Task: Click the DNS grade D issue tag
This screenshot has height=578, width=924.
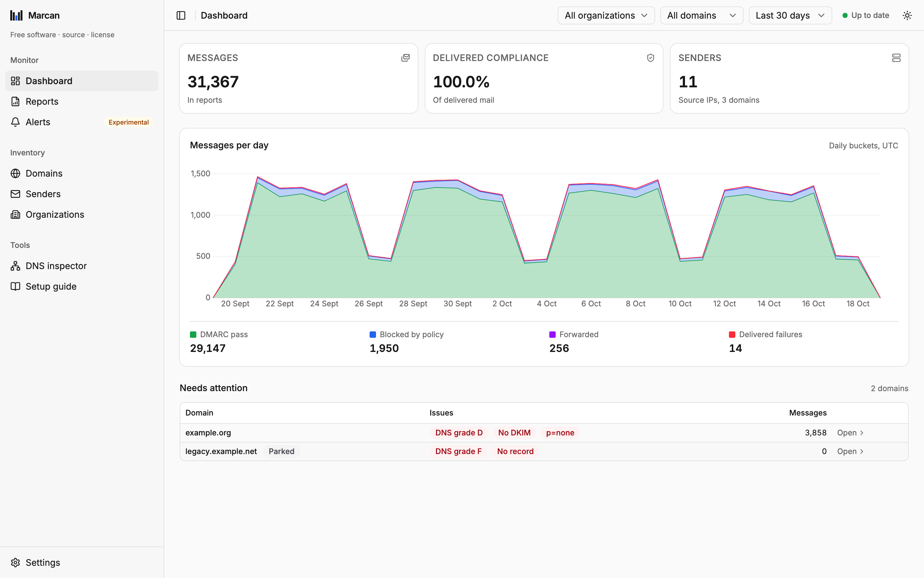Action: [459, 433]
